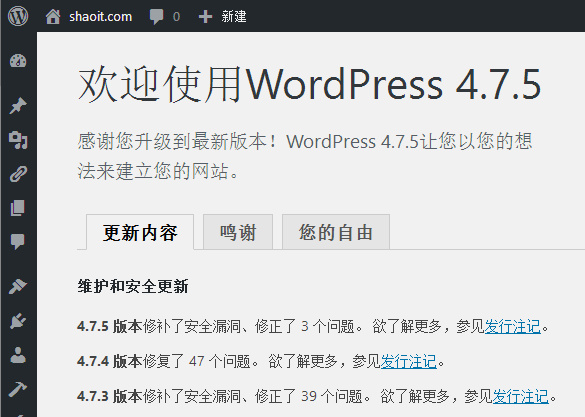Click the plus icon for new content
585x417 pixels.
point(205,17)
